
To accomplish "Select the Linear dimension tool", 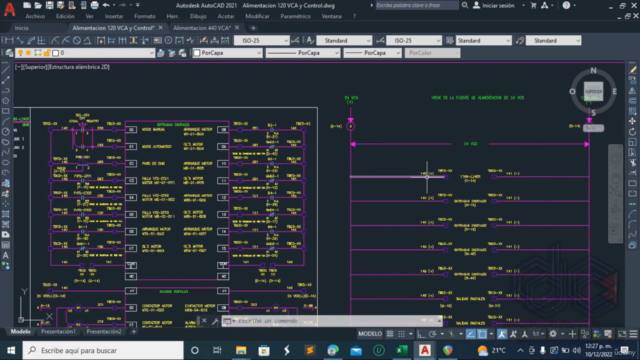I will [8, 40].
